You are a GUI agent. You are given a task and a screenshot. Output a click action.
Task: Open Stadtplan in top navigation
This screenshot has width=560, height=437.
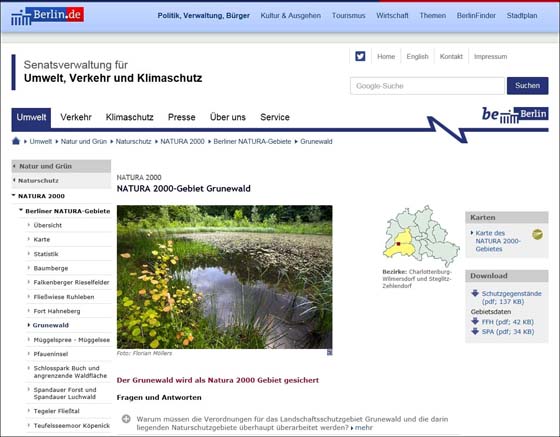pos(522,16)
